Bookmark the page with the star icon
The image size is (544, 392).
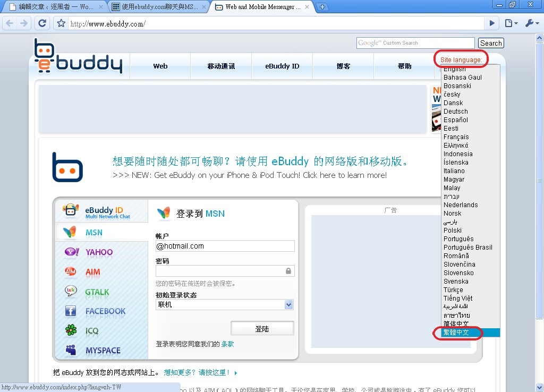[61, 23]
